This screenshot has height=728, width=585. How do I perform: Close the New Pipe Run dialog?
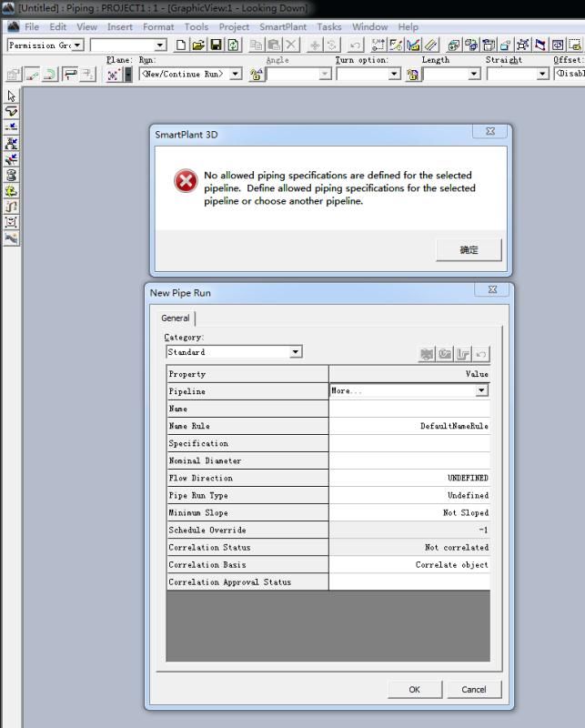point(492,289)
